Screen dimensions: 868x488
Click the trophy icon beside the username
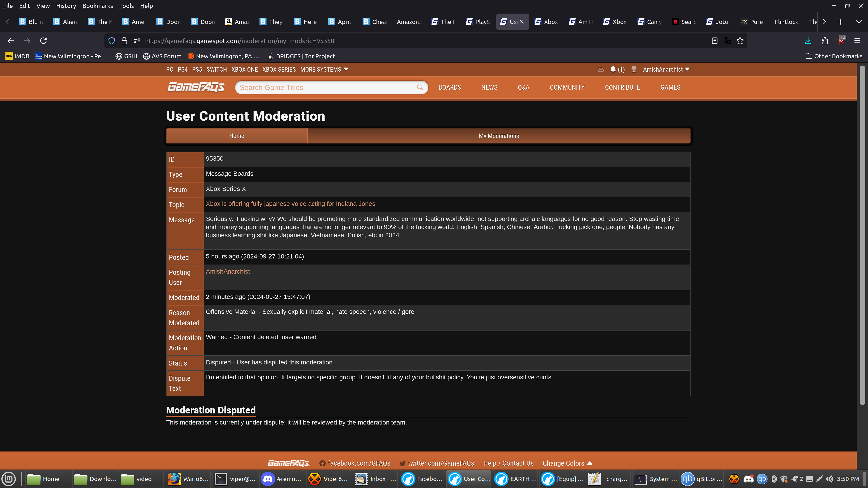tap(634, 69)
